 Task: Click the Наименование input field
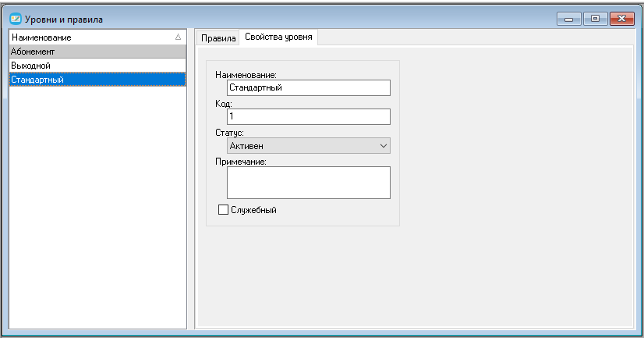point(309,87)
